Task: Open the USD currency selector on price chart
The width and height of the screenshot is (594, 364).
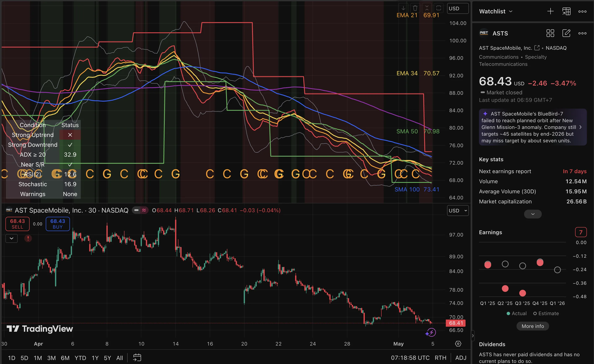Action: [x=458, y=211]
